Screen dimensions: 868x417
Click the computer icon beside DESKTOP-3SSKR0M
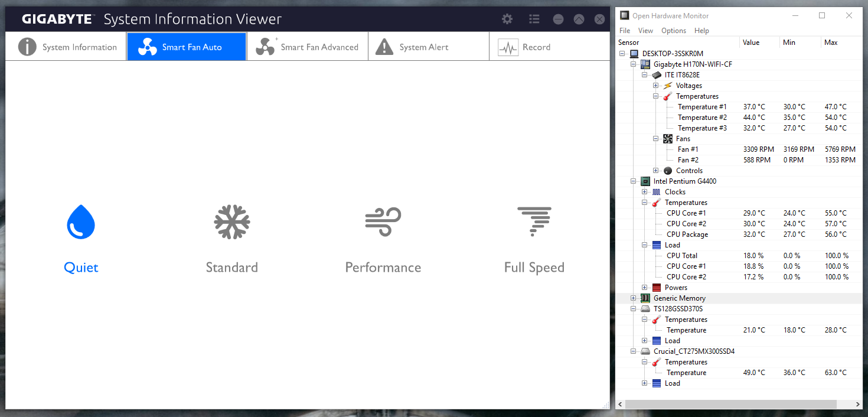click(x=634, y=54)
